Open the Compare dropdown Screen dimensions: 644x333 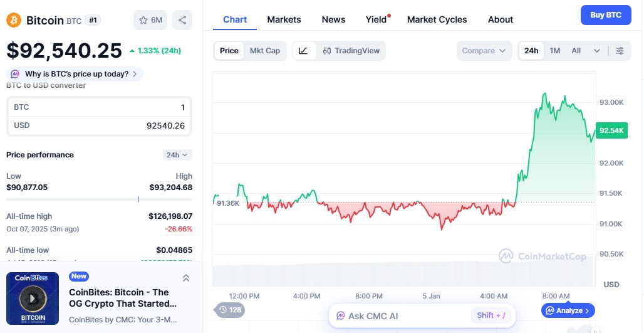pyautogui.click(x=484, y=51)
